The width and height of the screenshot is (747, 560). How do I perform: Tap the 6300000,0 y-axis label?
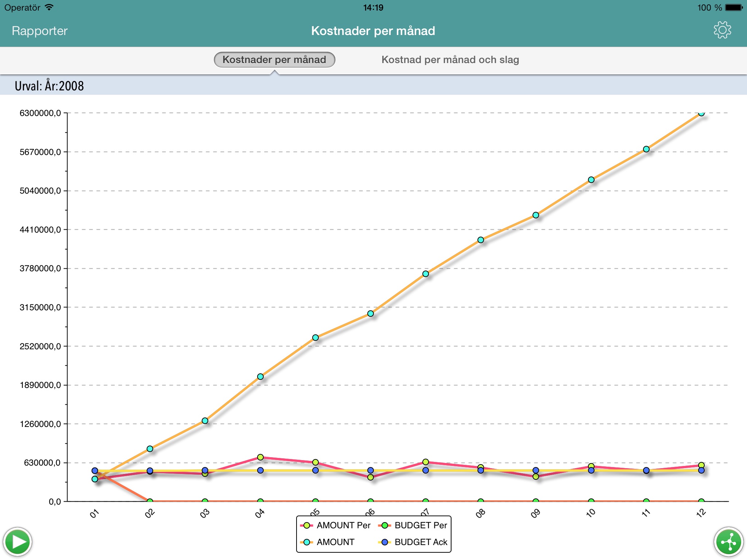(40, 113)
